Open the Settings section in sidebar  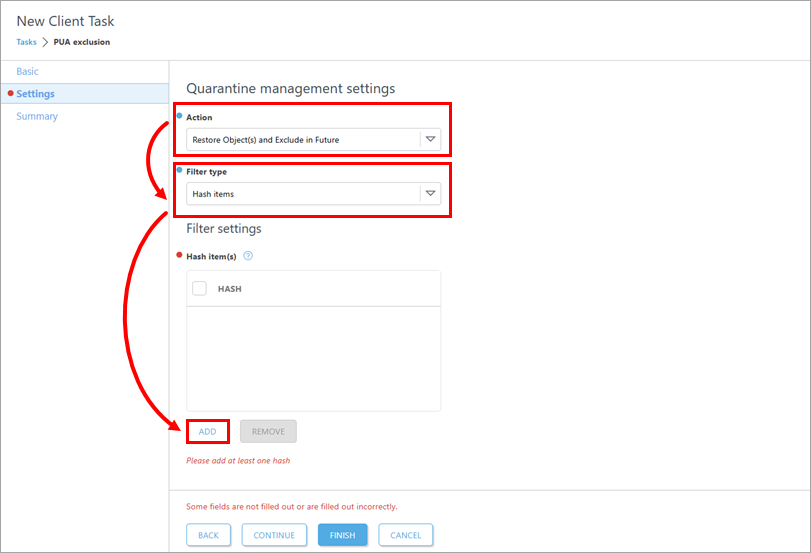(36, 94)
